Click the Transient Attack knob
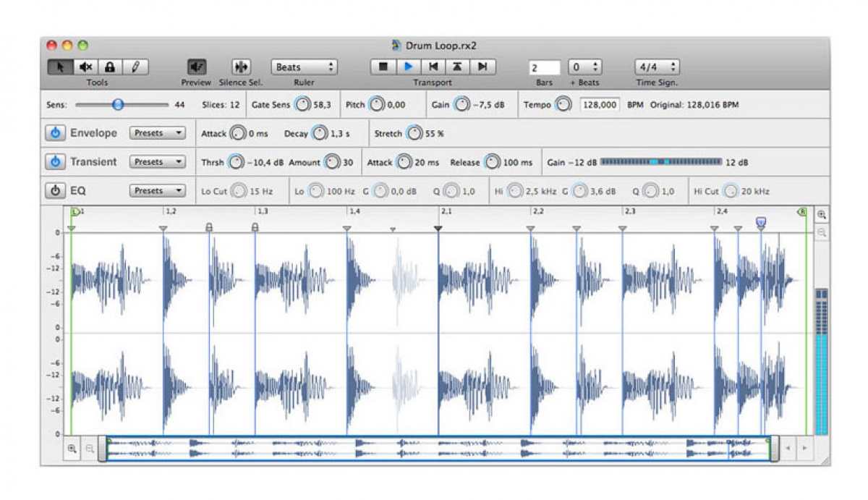The image size is (868, 500). click(x=404, y=163)
